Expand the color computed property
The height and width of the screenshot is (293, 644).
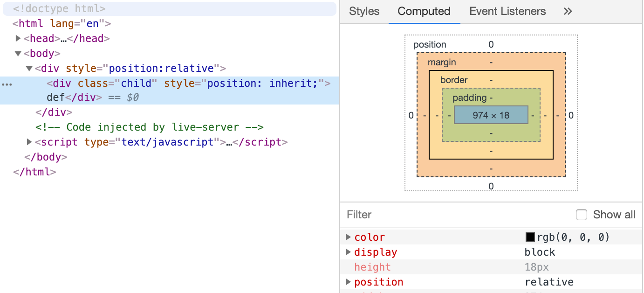pos(348,237)
